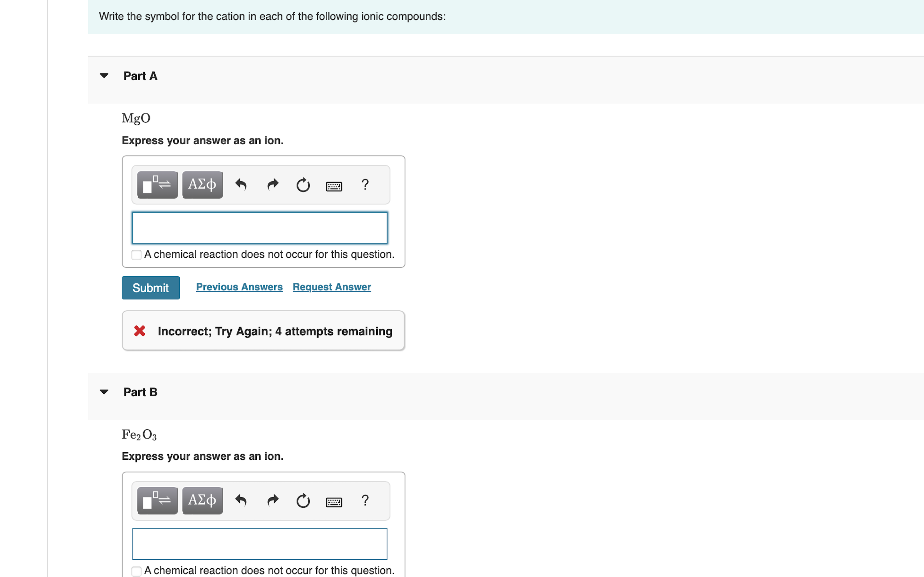924x577 pixels.
Task: Undo the last entry in Part A editor
Action: click(x=241, y=185)
